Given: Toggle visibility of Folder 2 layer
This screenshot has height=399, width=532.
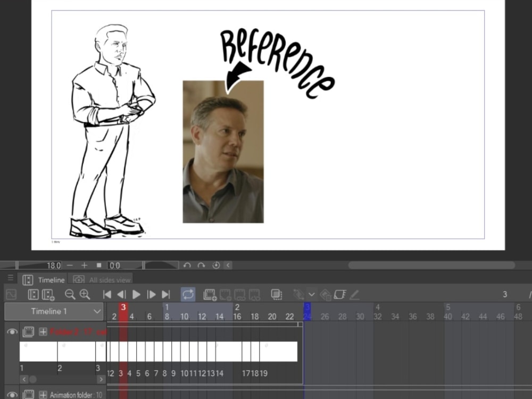Looking at the screenshot, I should click(x=12, y=332).
